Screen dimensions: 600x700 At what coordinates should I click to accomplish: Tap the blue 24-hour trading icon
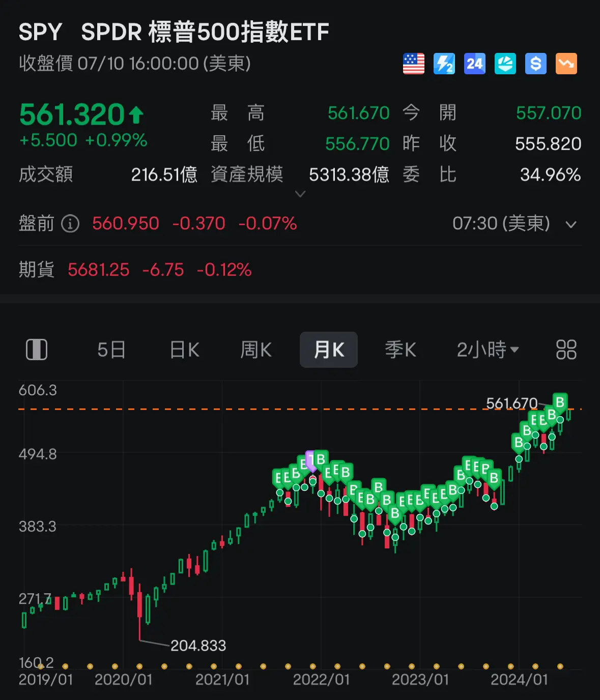pos(475,64)
